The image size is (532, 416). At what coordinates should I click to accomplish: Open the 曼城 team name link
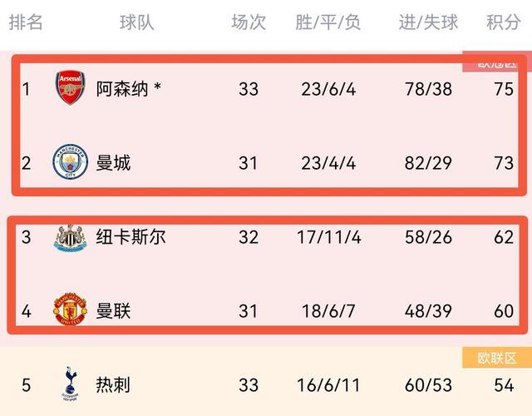(113, 162)
